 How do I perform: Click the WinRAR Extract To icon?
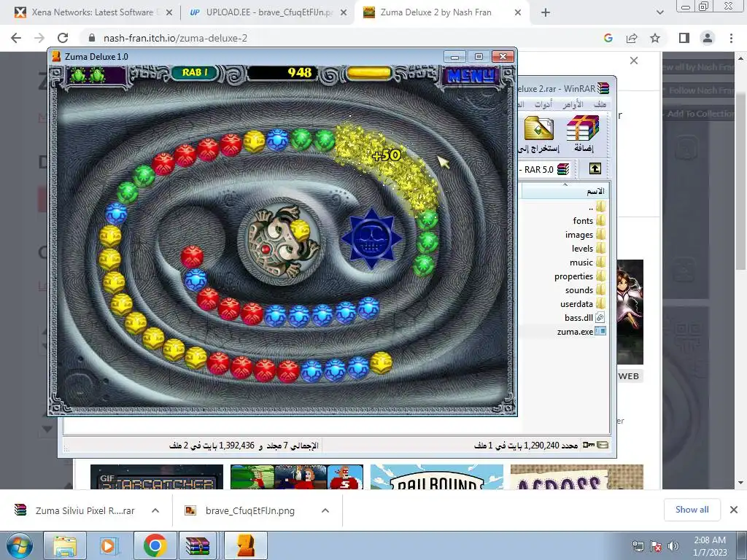pos(539,134)
